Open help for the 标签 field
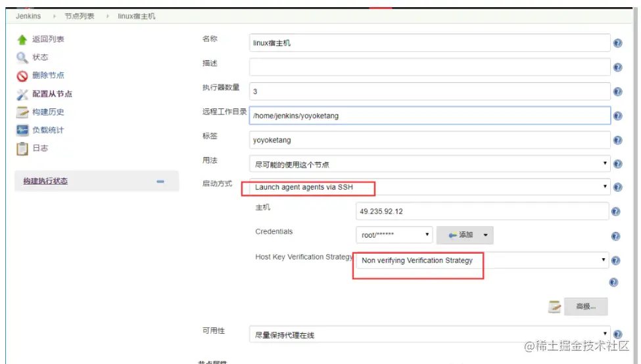 point(618,140)
